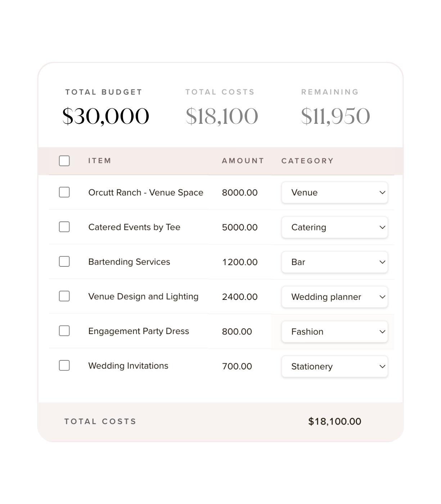441x504 pixels.
Task: Sort by the AMOUNT column header
Action: tap(243, 161)
